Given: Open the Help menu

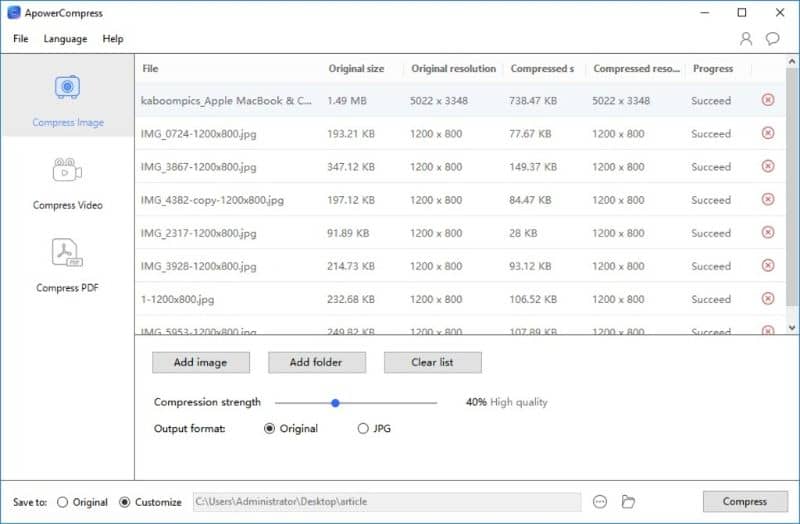Looking at the screenshot, I should 113,39.
